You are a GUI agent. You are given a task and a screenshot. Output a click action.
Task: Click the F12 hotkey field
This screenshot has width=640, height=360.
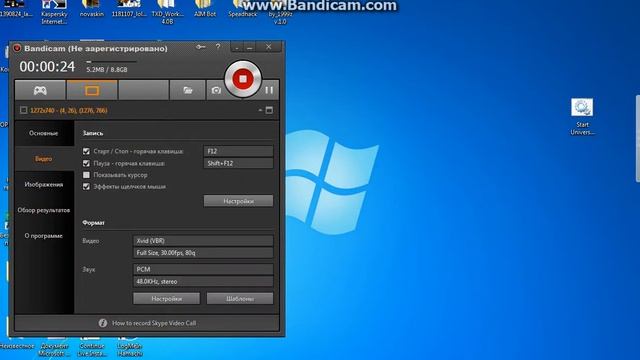pyautogui.click(x=238, y=151)
